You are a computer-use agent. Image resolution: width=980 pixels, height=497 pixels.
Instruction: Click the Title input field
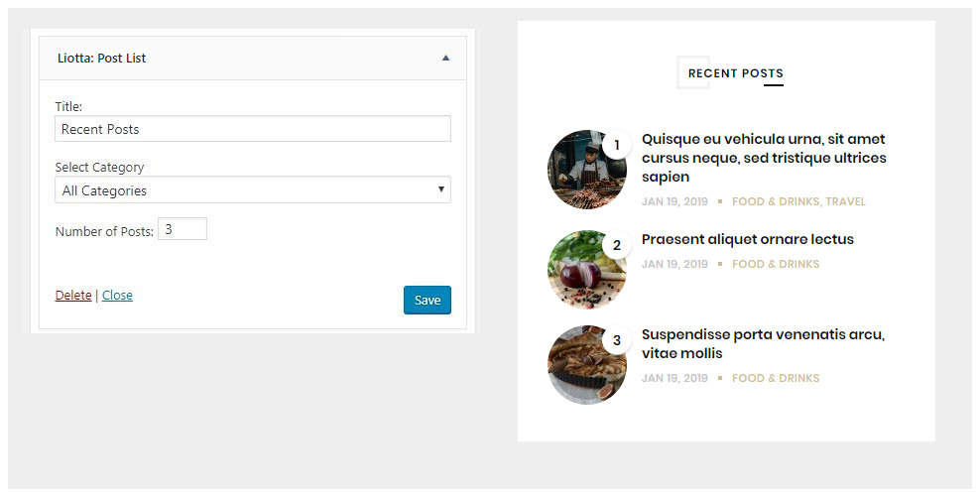[252, 129]
